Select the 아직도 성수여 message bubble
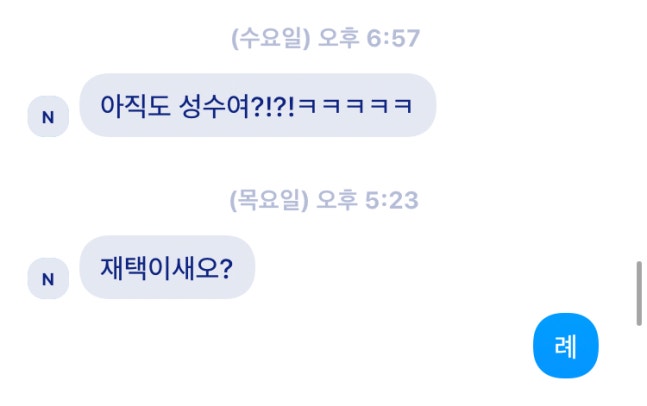Viewport: 647px width, 406px height. (x=258, y=105)
